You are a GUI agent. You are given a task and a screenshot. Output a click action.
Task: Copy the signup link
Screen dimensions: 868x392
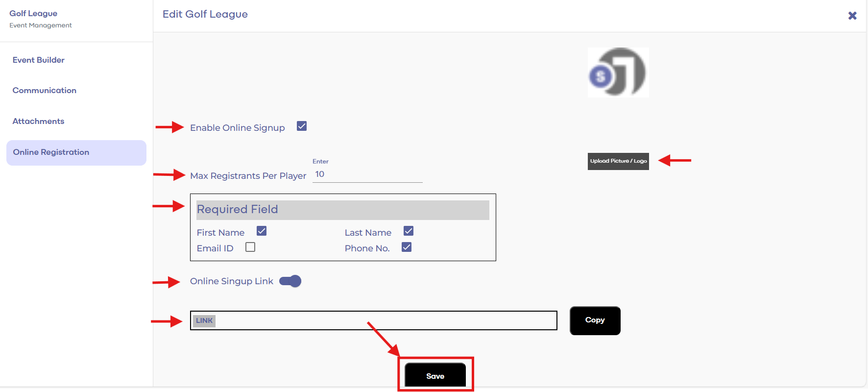(x=595, y=320)
